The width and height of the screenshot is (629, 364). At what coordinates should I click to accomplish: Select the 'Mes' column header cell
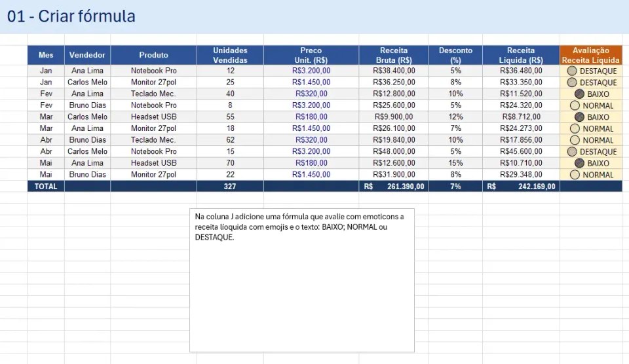coord(46,55)
